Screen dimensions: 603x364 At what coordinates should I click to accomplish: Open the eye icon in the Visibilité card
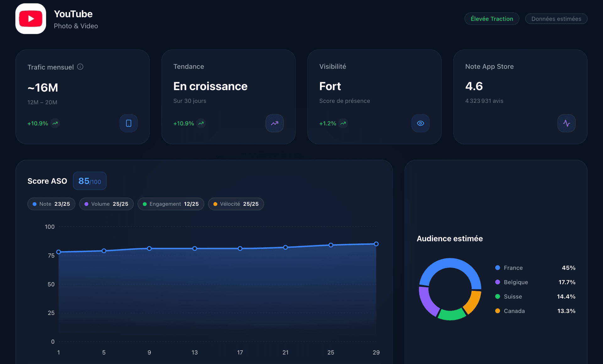[421, 123]
